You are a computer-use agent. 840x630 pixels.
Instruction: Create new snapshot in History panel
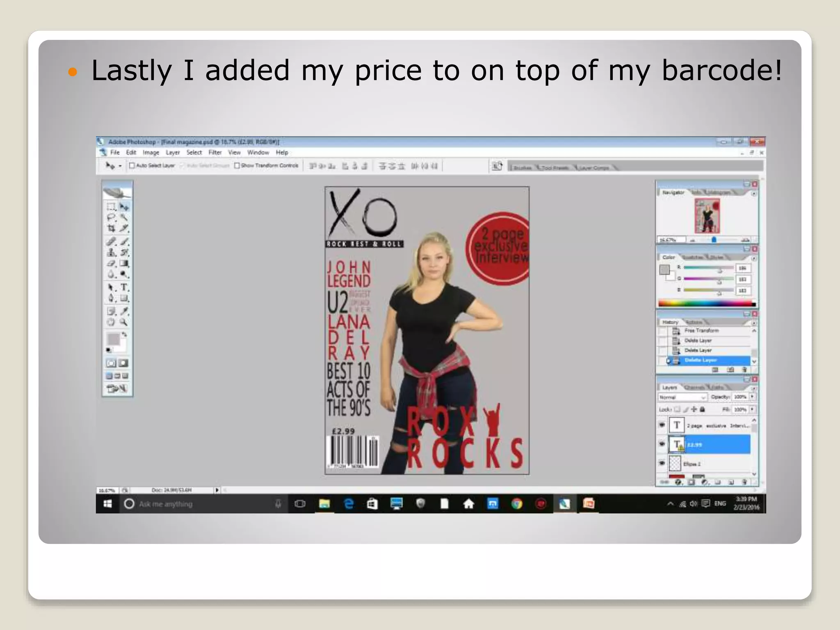pyautogui.click(x=730, y=370)
